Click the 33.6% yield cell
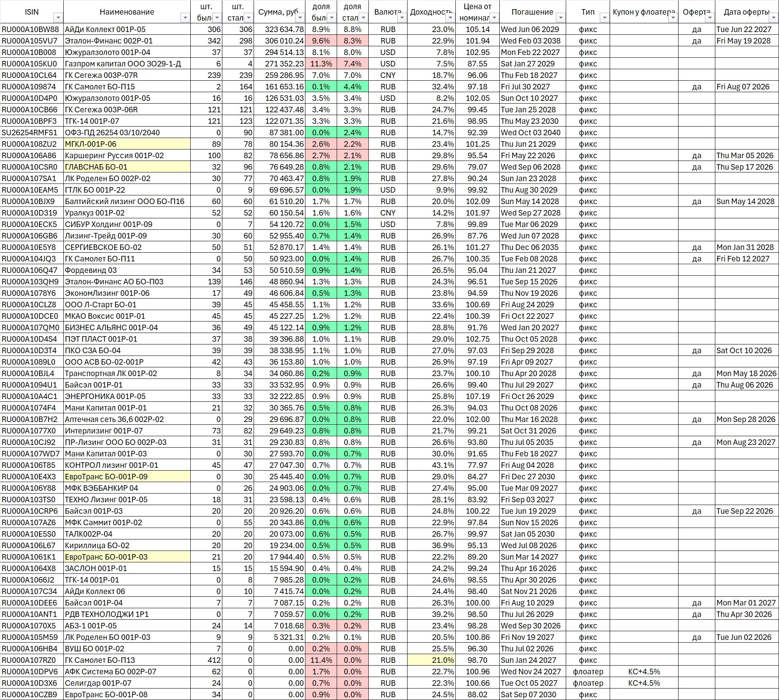This screenshot has width=779, height=700. click(431, 305)
